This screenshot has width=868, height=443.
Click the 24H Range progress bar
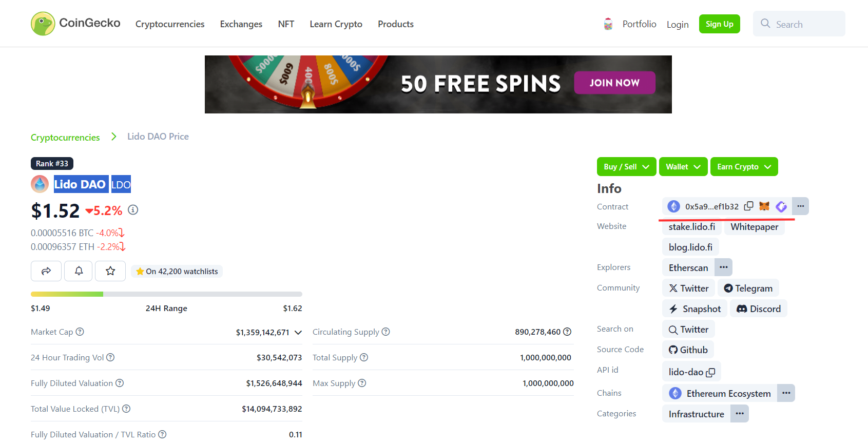[166, 294]
